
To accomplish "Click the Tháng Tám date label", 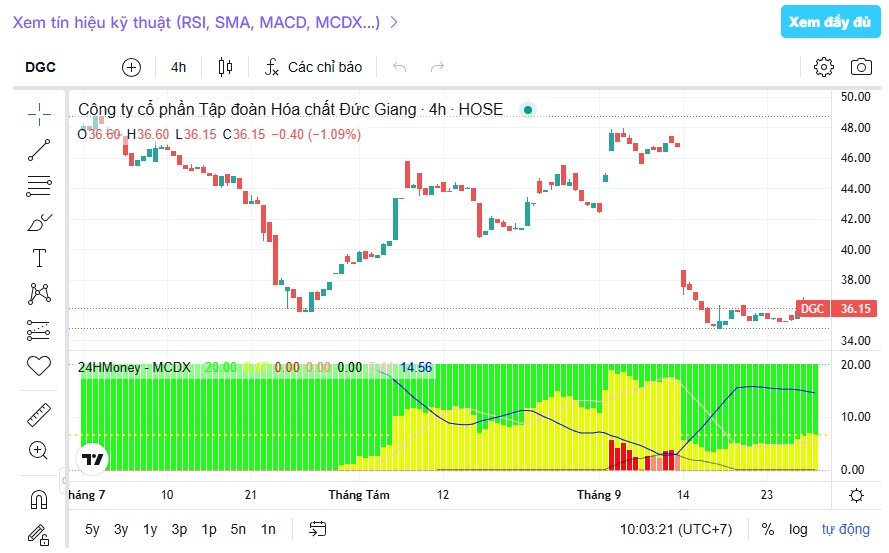I will click(x=359, y=495).
